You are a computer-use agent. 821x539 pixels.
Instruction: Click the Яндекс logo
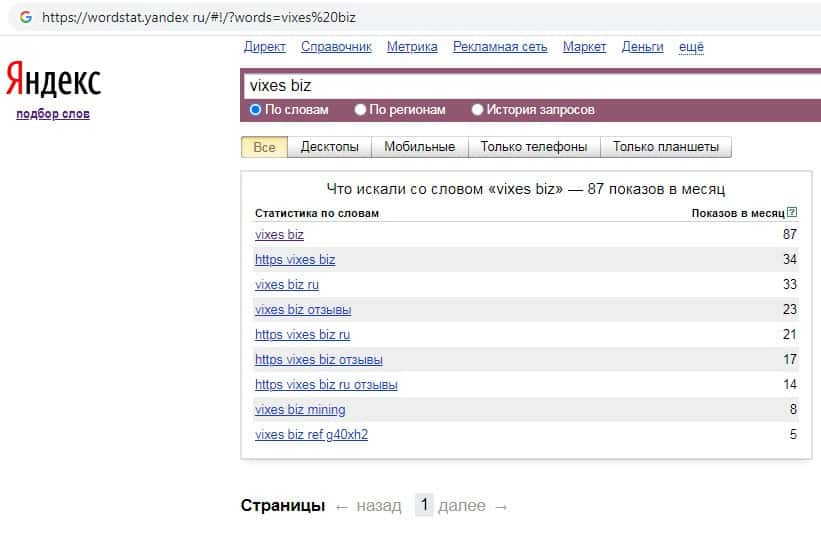54,80
